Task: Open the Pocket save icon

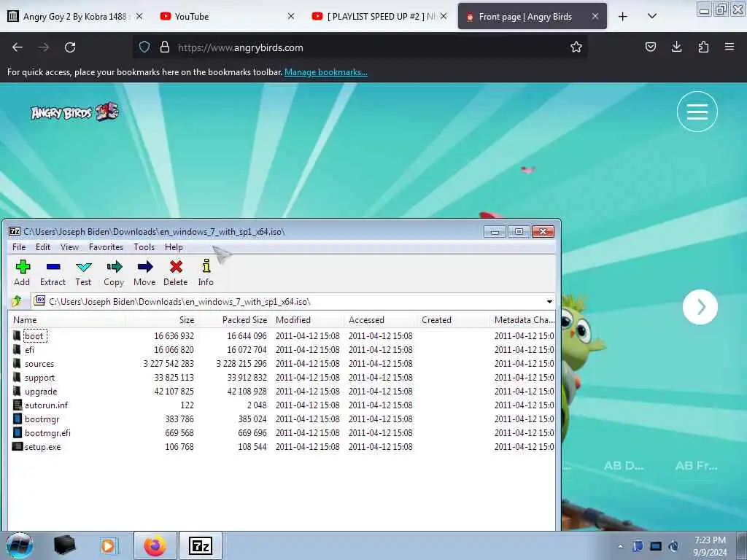Action: 650,47
